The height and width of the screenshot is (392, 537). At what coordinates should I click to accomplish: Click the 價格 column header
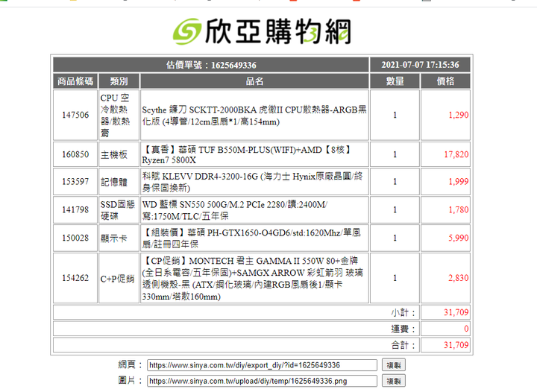[x=445, y=81]
